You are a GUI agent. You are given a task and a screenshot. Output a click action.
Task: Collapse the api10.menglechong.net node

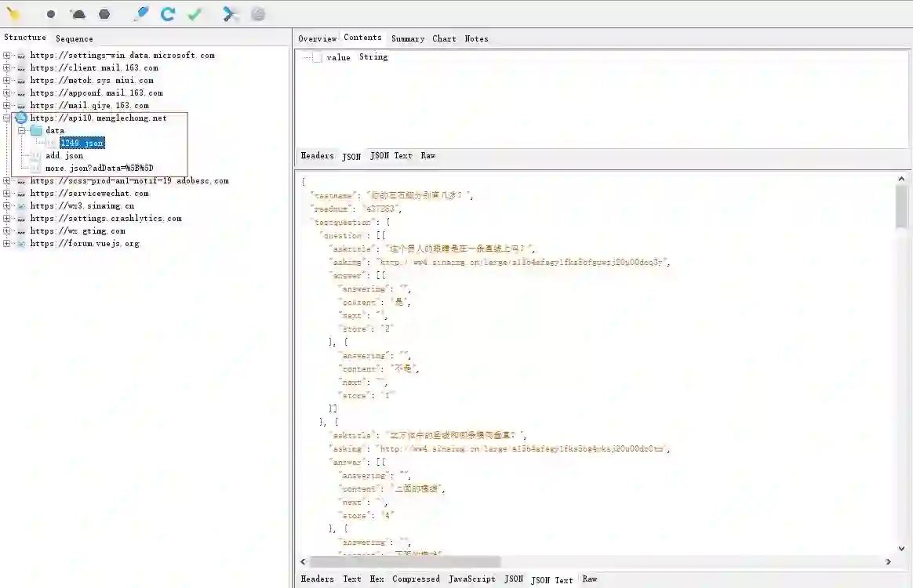coord(6,118)
